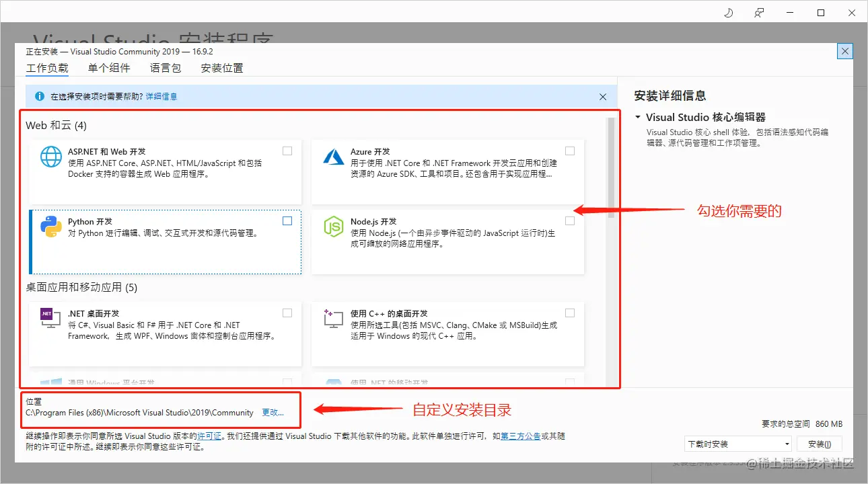Collapse Visual Studio 核心编辑器 section
Image resolution: width=868 pixels, height=484 pixels.
(637, 117)
